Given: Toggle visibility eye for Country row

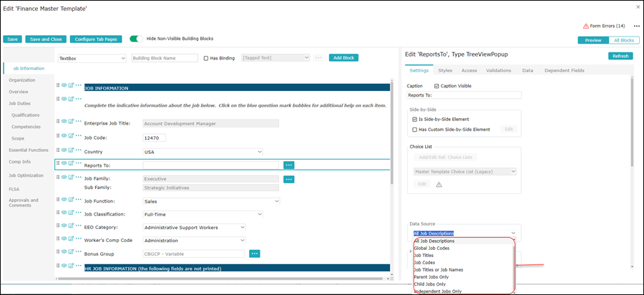Looking at the screenshot, I should coord(64,150).
